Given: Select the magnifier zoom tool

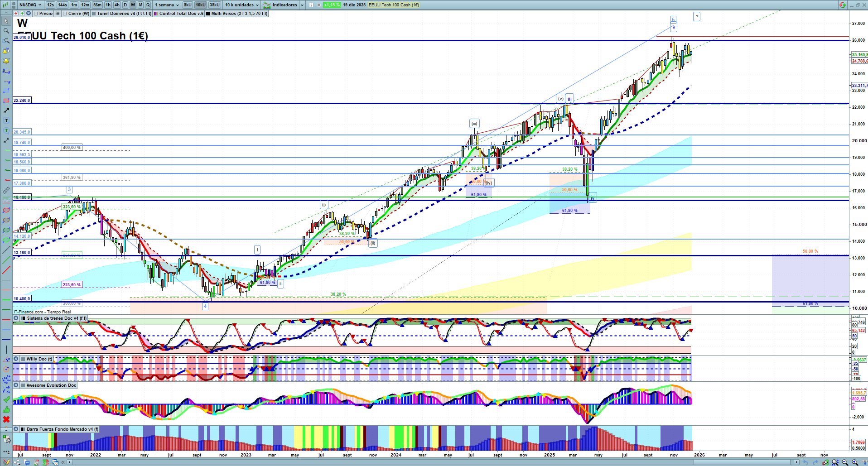Looking at the screenshot, I should (x=6, y=31).
